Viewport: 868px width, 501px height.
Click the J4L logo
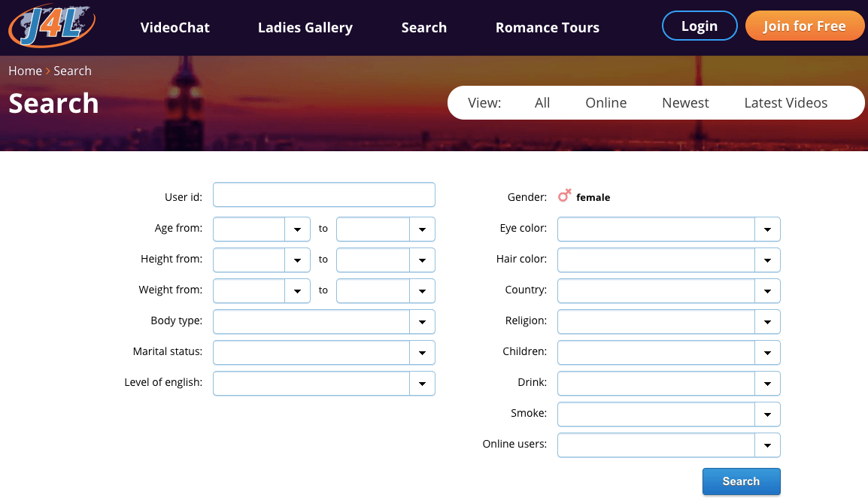[52, 26]
